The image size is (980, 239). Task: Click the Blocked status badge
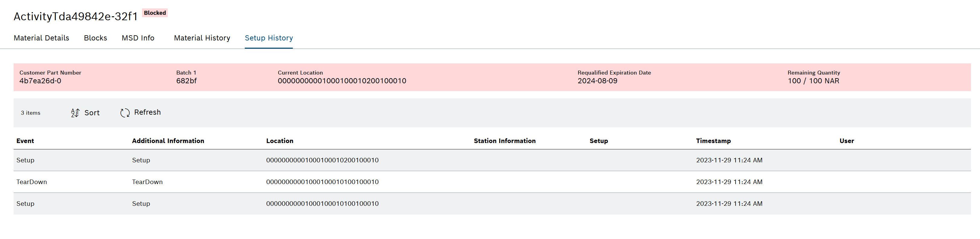155,13
